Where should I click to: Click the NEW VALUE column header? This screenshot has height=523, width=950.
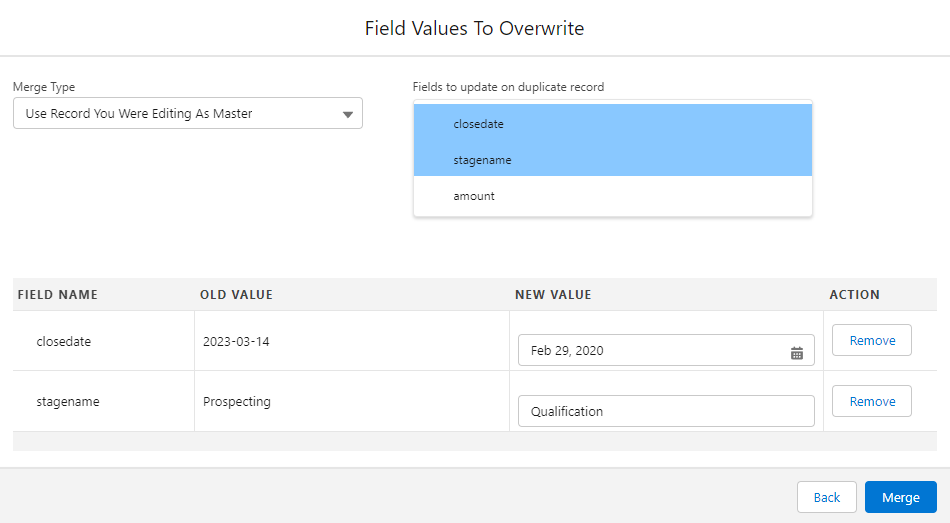(x=553, y=295)
